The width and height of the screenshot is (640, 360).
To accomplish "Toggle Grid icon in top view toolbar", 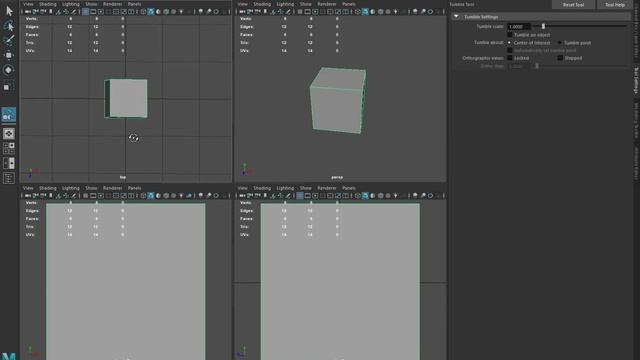I will tap(85, 12).
